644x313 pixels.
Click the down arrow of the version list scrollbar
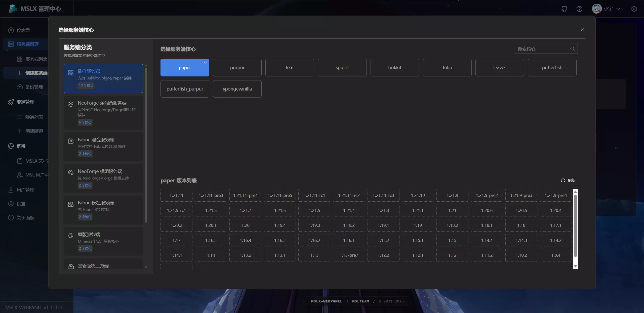tap(575, 266)
